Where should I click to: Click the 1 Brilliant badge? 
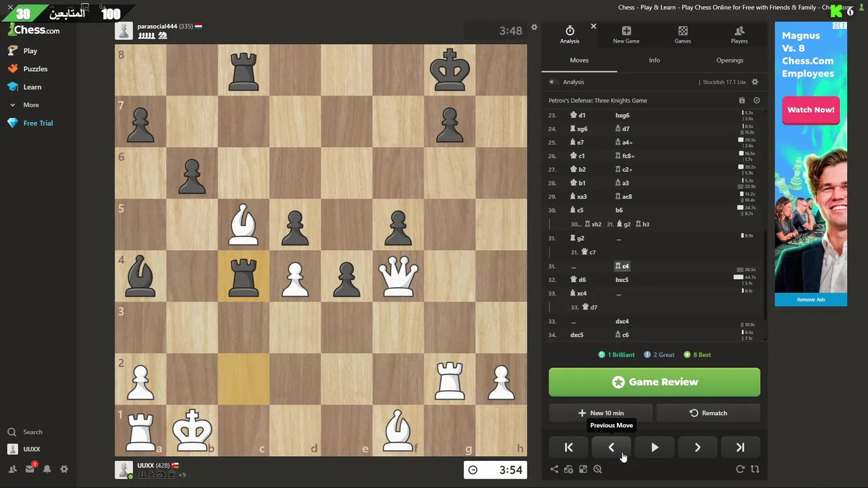[616, 354]
